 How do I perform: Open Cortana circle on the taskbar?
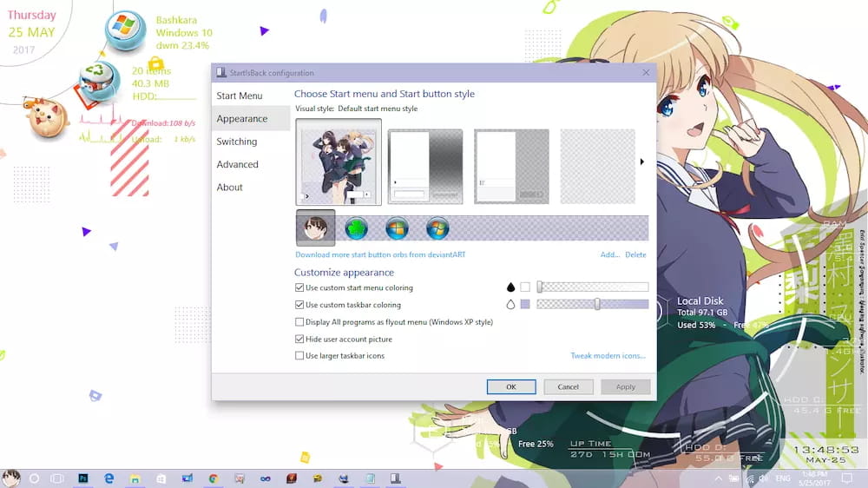point(35,478)
